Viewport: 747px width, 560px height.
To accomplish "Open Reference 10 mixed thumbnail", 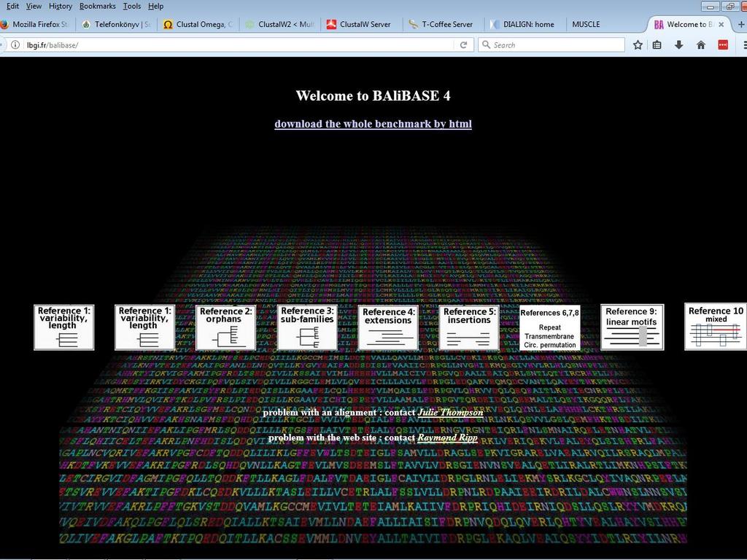I will (x=716, y=327).
